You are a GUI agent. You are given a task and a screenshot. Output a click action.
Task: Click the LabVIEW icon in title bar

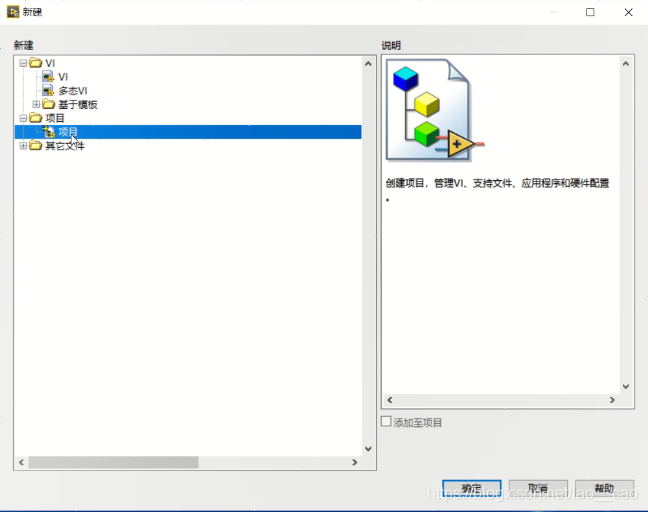13,12
